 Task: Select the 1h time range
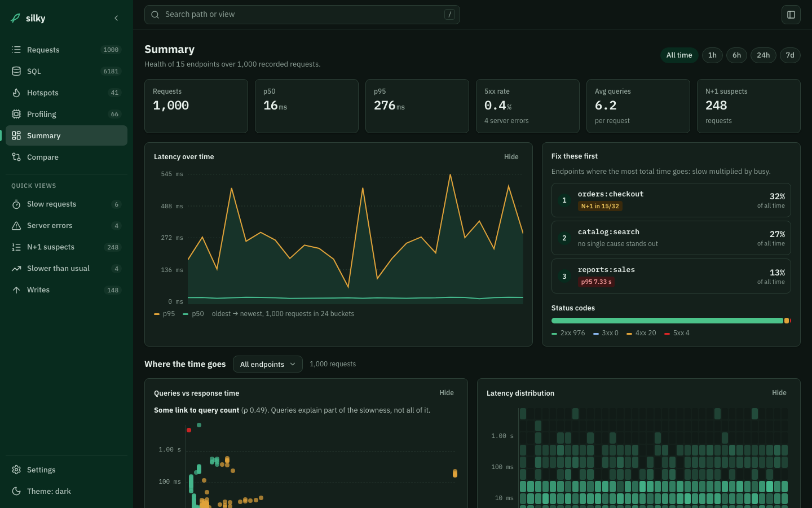coord(712,55)
